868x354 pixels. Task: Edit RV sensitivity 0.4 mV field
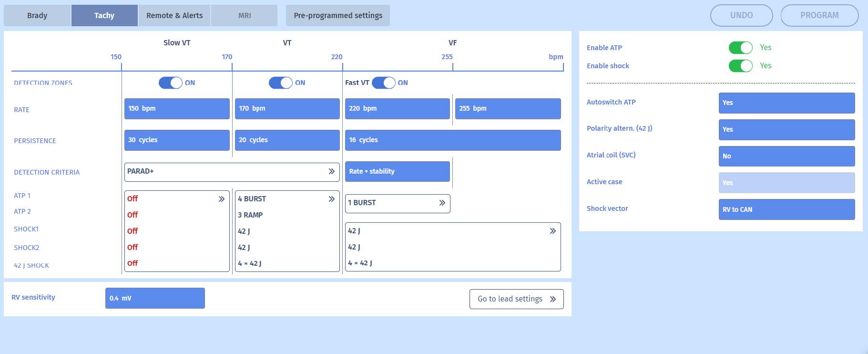tap(155, 298)
